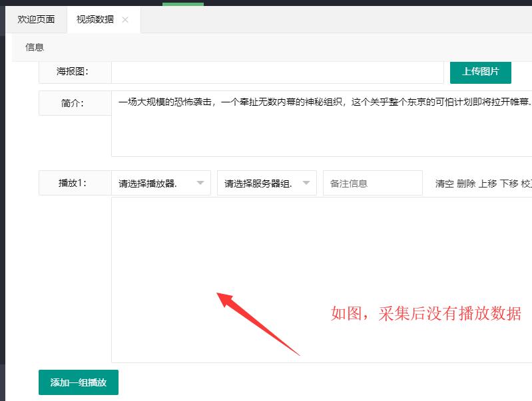532x401 pixels.
Task: Click the 添加一组播放 button
Action: [79, 382]
